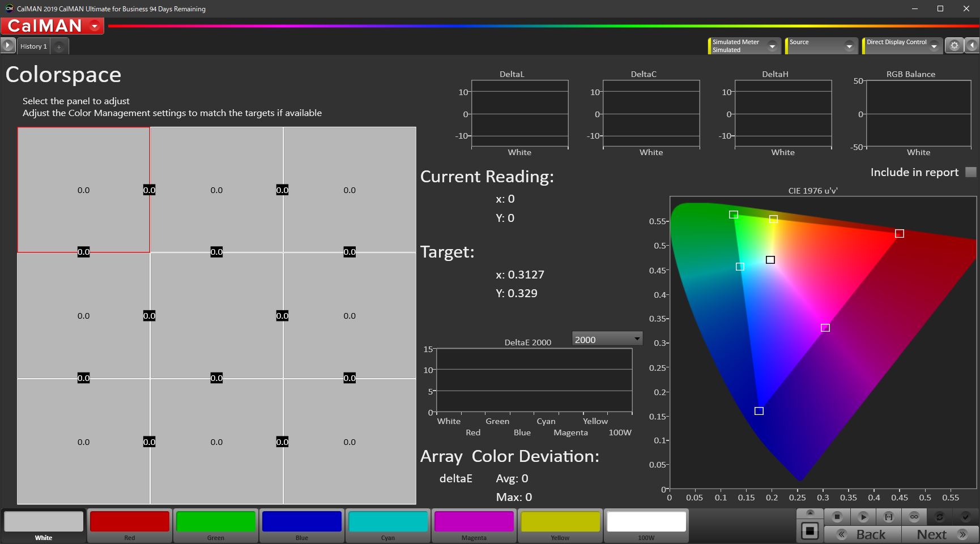This screenshot has height=544, width=980.
Task: Open the Source dropdown
Action: tap(849, 46)
